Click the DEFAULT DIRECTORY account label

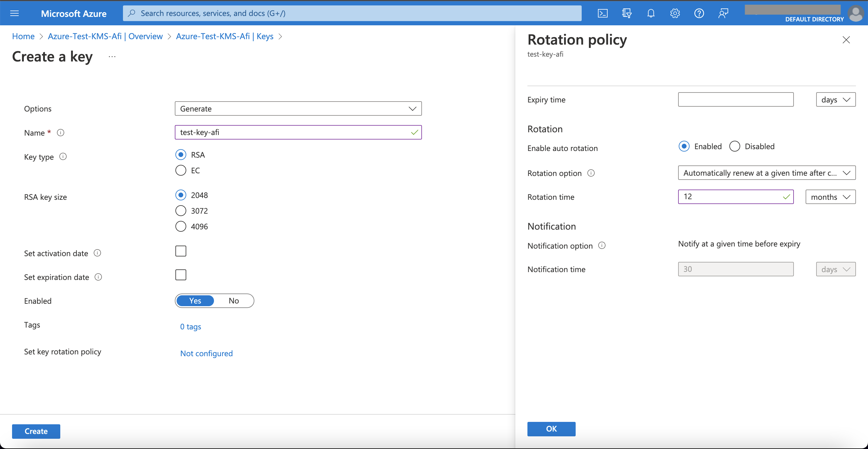click(x=814, y=19)
